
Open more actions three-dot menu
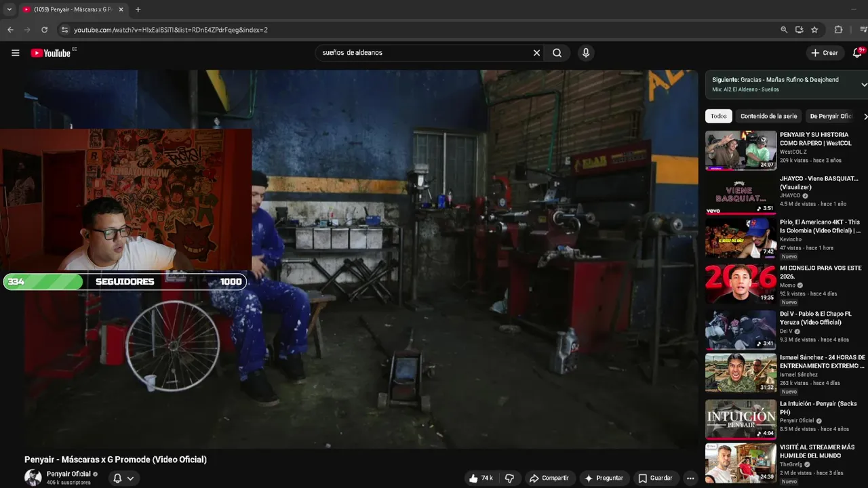[x=690, y=478]
